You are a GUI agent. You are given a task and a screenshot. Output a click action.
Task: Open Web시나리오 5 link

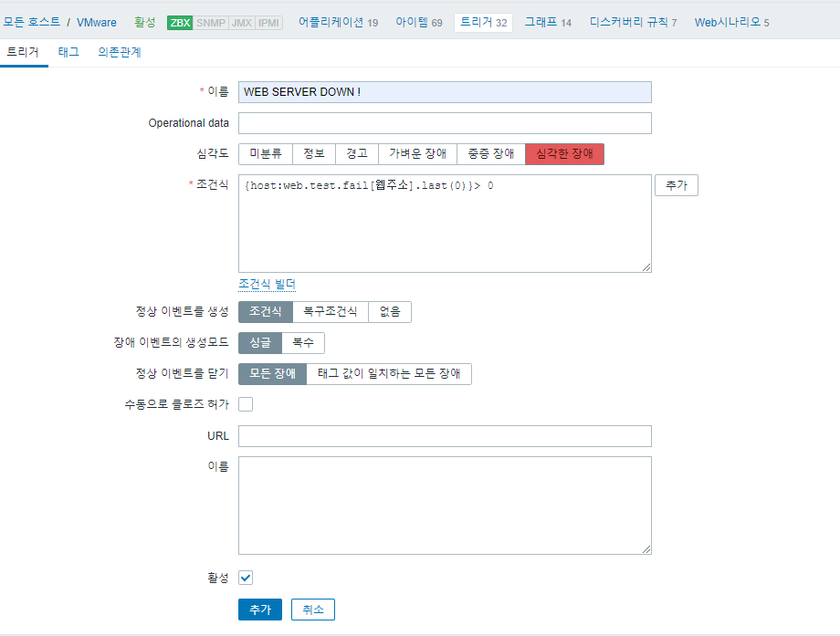pos(731,23)
